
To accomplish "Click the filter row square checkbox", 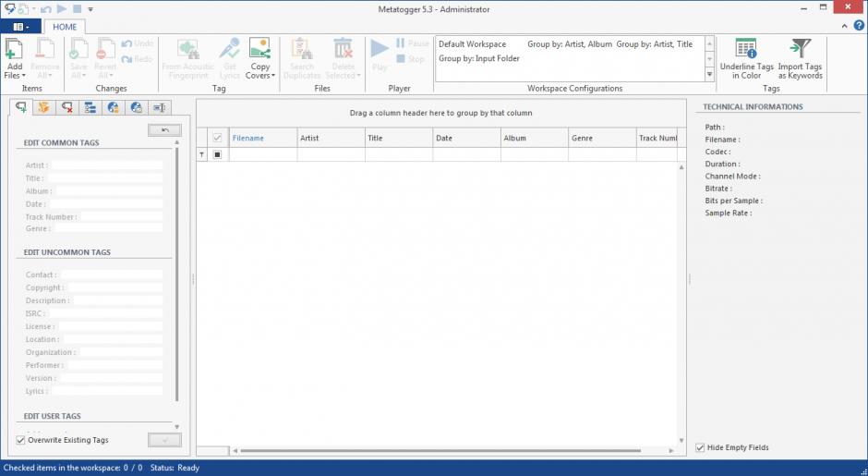I will 217,154.
